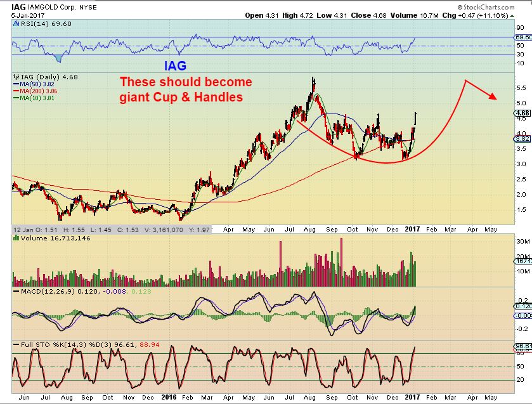The width and height of the screenshot is (532, 404).
Task: Click the 'High 4.72' value
Action: (x=297, y=16)
